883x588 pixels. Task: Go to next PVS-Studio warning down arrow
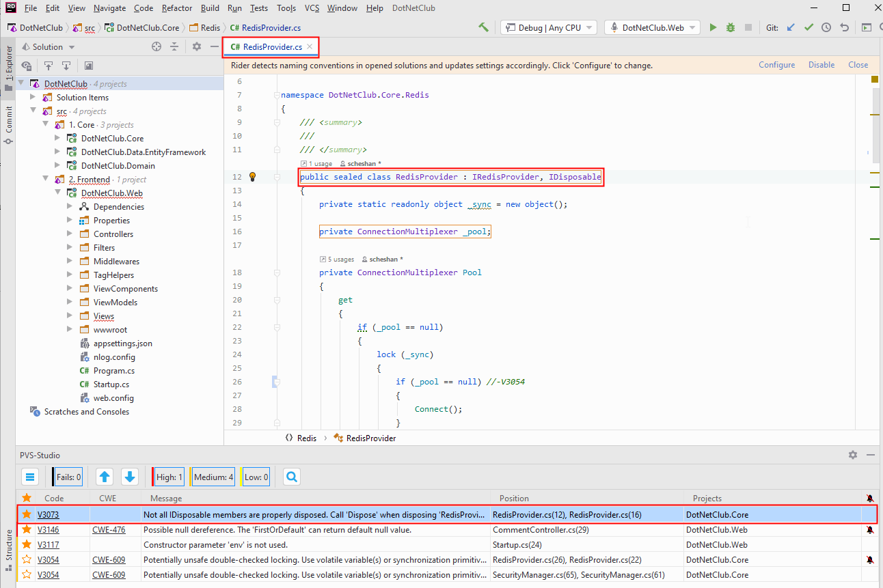pos(130,477)
